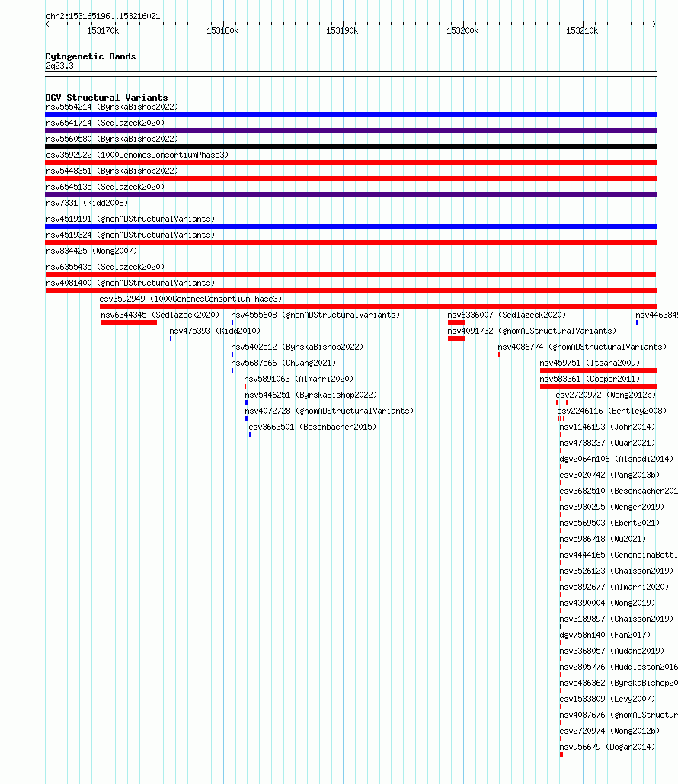Viewport: 678px width, 784px height.
Task: Open nsv6541714 (Sedlazeck2020) variant label
Action: 105,123
